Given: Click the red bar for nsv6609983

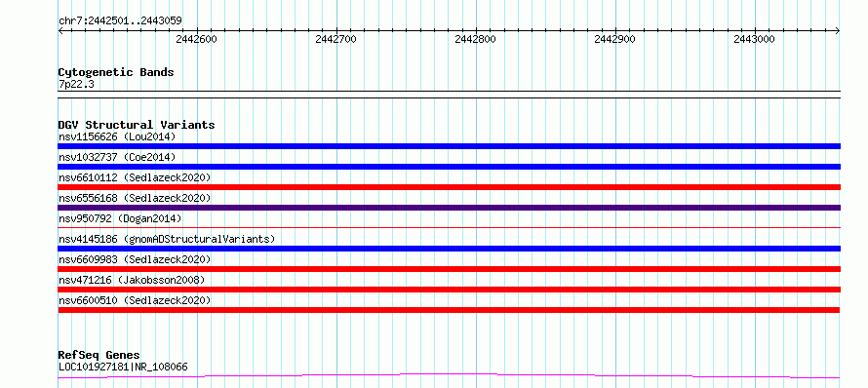Looking at the screenshot, I should [449, 269].
